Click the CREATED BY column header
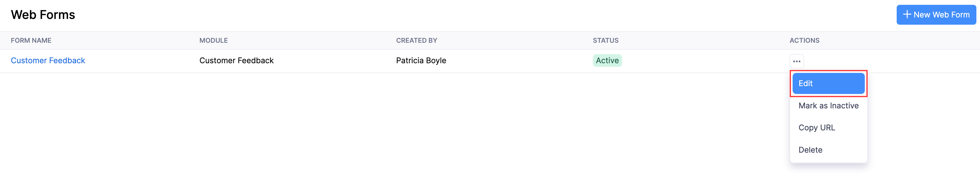Image resolution: width=980 pixels, height=174 pixels. point(416,40)
